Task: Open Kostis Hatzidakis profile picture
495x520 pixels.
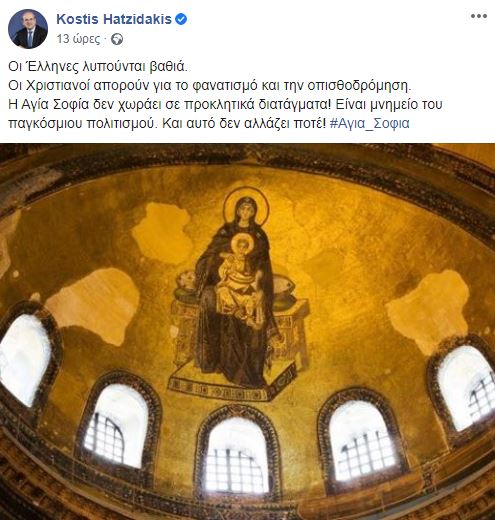Action: click(28, 29)
